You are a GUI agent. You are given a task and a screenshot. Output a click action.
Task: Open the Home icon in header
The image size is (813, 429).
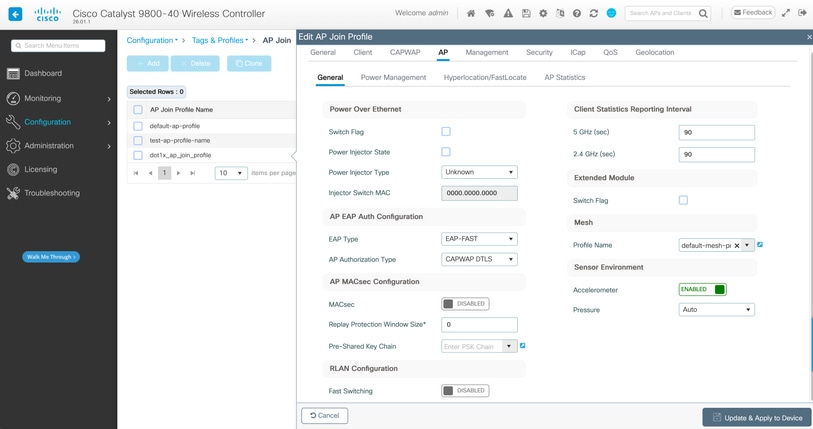(x=471, y=13)
